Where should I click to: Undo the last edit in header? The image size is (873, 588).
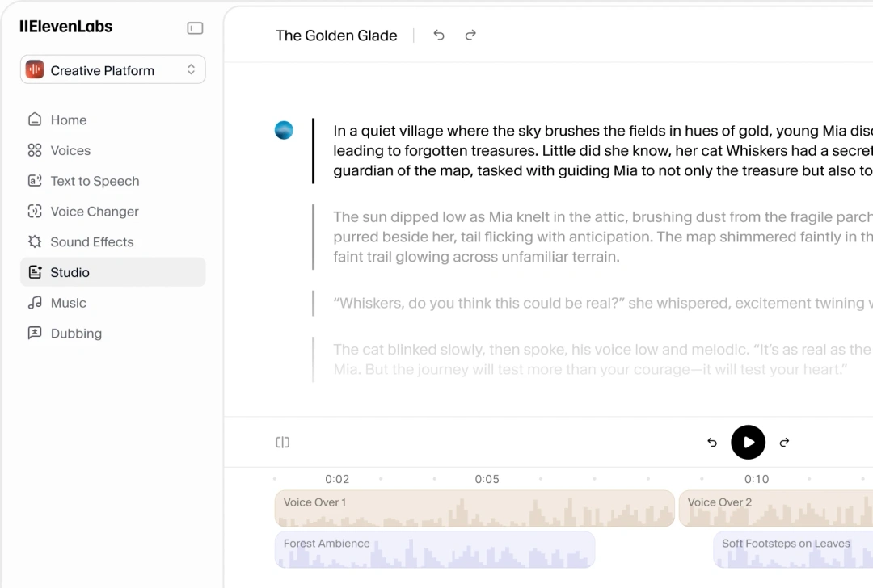[439, 36]
